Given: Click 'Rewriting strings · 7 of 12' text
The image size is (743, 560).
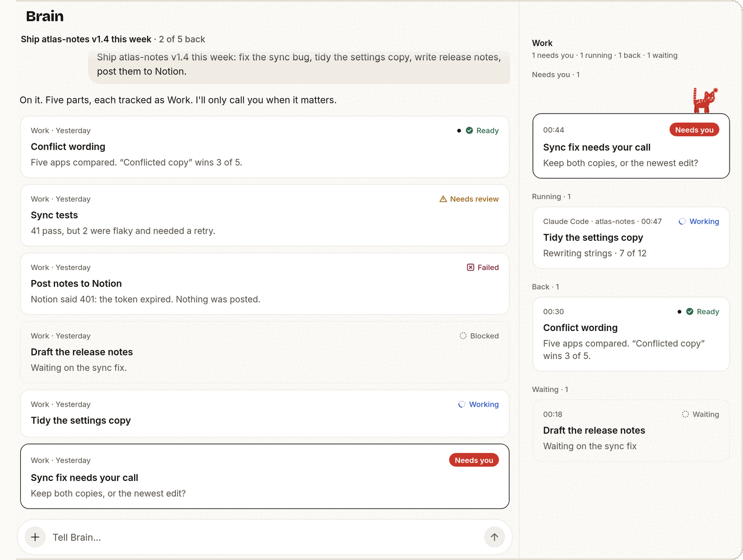Looking at the screenshot, I should pyautogui.click(x=595, y=253).
